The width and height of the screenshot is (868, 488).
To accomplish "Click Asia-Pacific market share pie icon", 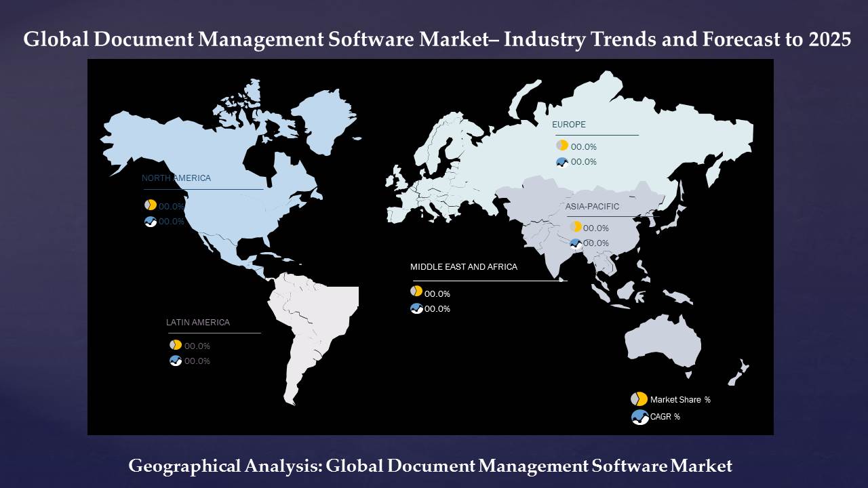I will (x=576, y=227).
